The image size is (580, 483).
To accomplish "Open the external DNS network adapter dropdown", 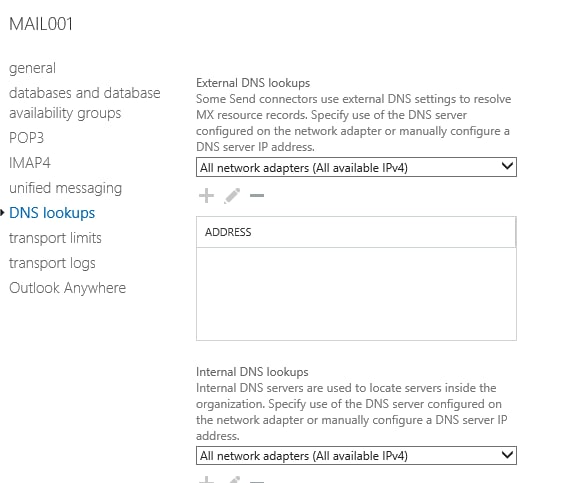I will pos(356,168).
